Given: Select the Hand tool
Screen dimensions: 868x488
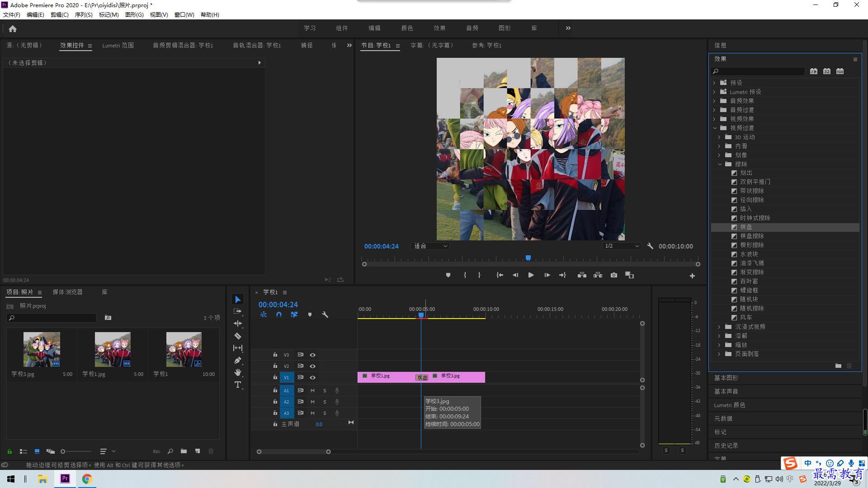Looking at the screenshot, I should pos(238,372).
